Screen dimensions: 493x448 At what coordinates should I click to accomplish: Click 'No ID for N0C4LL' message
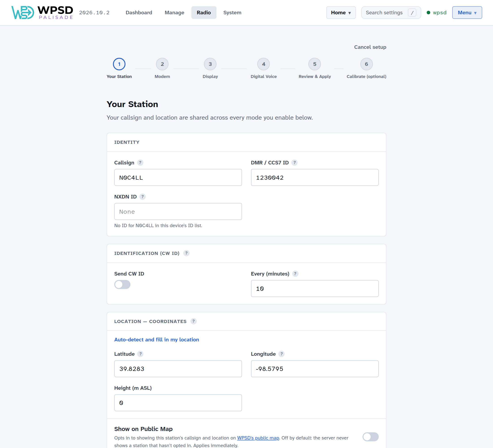coord(158,225)
